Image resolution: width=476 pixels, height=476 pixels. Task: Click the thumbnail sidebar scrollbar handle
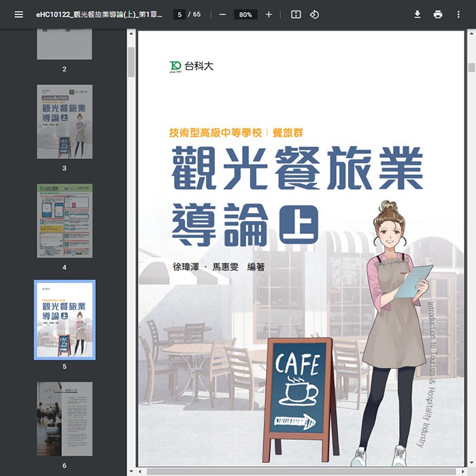131,61
